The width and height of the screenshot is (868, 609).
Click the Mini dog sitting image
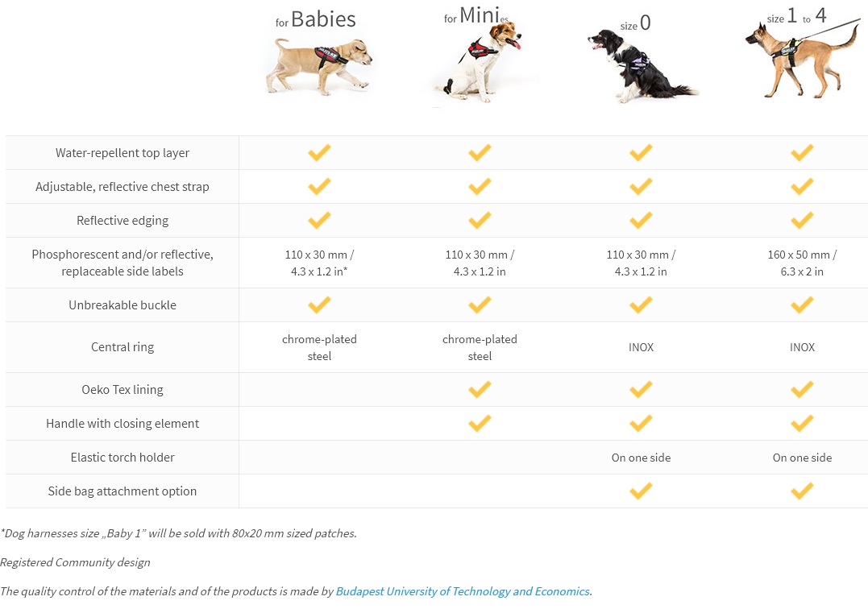tap(480, 62)
